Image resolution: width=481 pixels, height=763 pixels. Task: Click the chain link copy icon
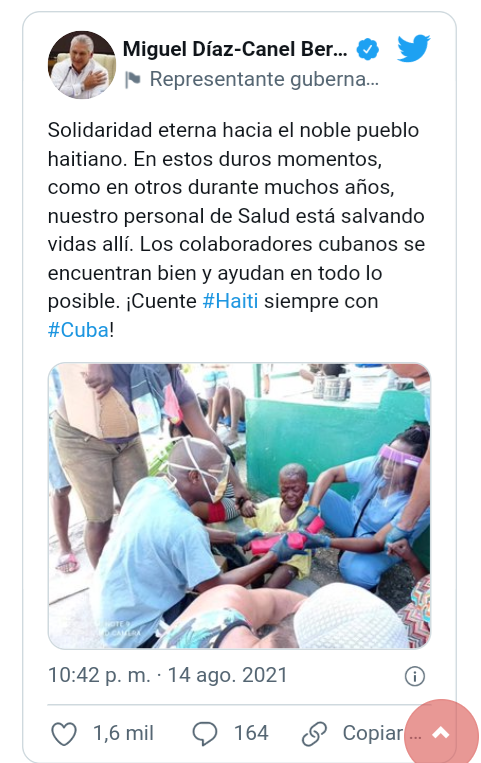(314, 734)
